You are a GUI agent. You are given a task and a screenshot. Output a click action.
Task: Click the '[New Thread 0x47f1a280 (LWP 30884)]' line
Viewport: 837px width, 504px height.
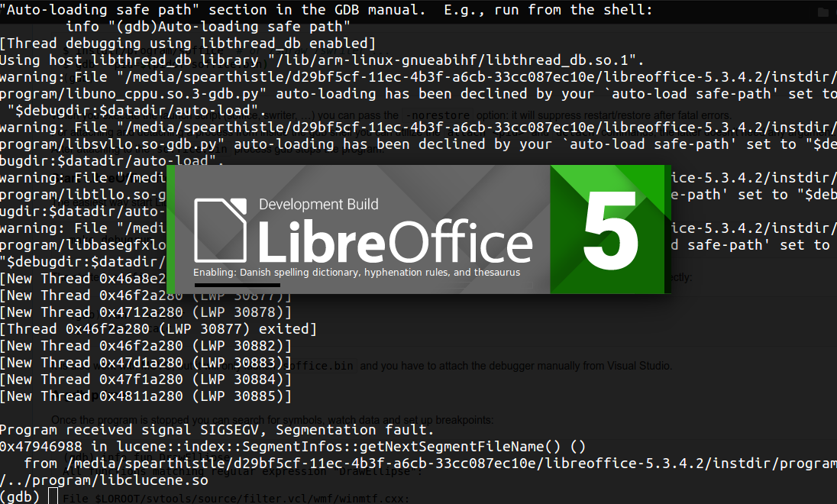[146, 380]
